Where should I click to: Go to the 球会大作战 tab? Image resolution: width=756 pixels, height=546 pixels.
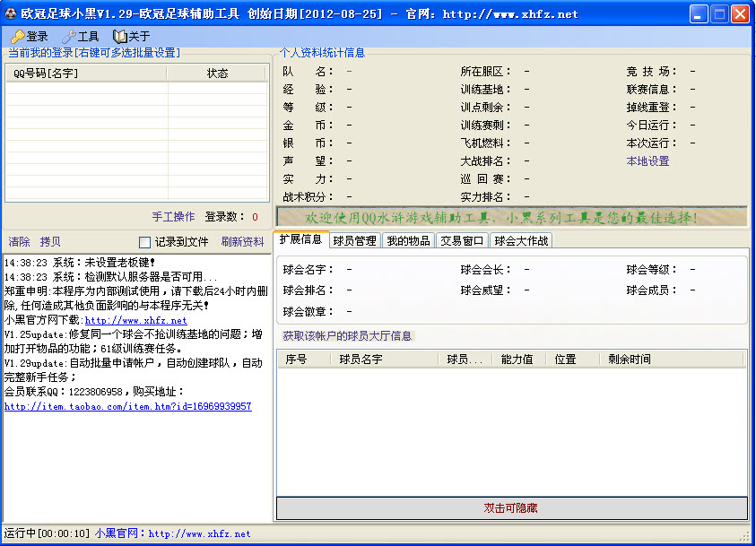(521, 240)
